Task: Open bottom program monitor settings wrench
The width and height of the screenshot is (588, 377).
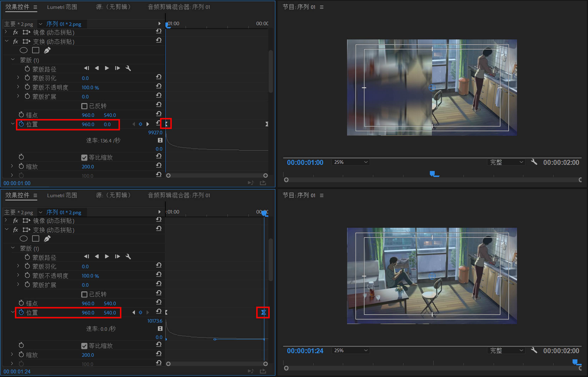Action: [x=534, y=350]
